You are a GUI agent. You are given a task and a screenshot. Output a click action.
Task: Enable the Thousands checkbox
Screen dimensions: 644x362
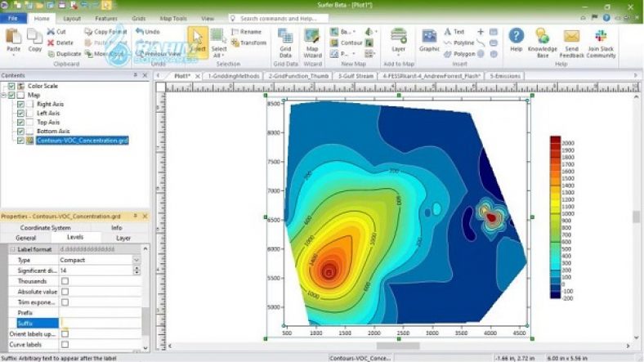(65, 281)
